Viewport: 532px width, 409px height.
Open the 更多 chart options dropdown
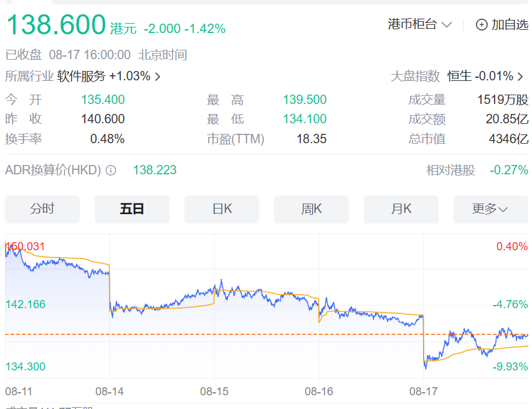[490, 209]
